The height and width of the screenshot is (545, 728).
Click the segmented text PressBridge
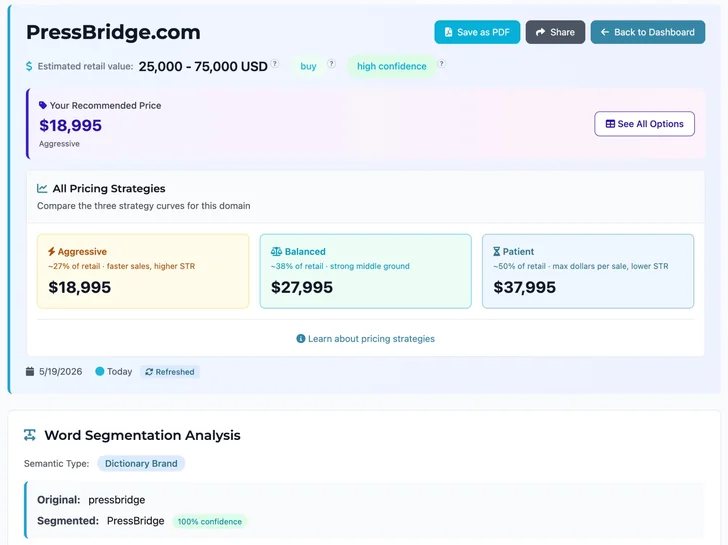(136, 521)
